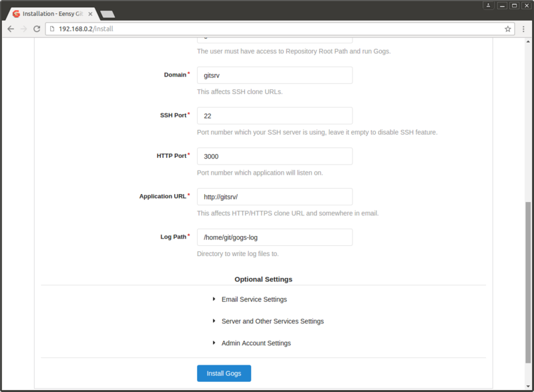
Task: Click the hint about HTTP/HTTPS clone URL
Action: pos(288,213)
